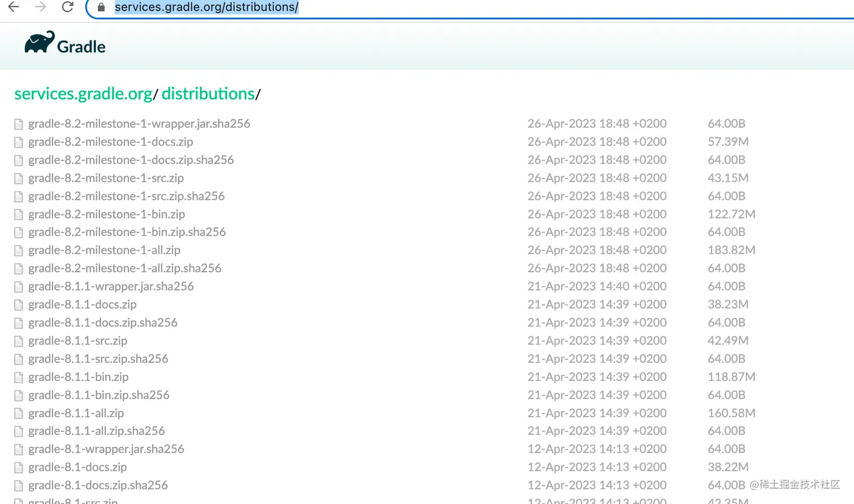The width and height of the screenshot is (854, 504).
Task: Click file icon beside gradle-8.2-milestone-1-docs.zip.sha256
Action: [19, 160]
